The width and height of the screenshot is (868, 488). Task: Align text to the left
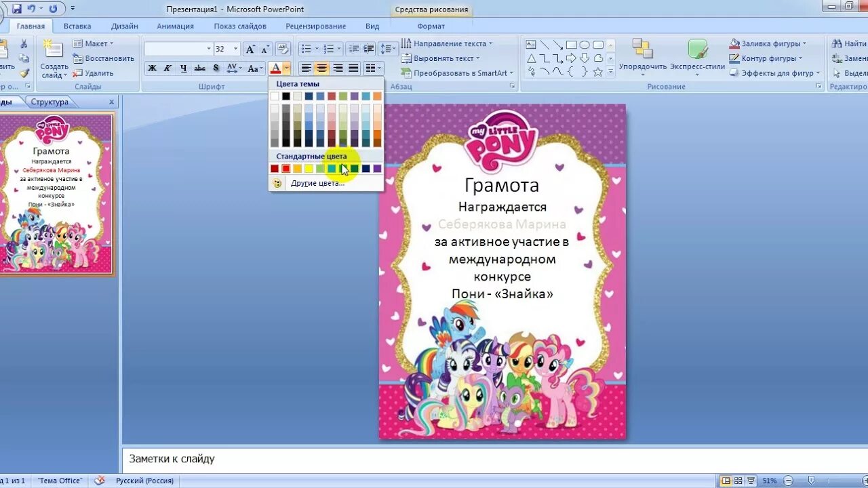pos(307,68)
